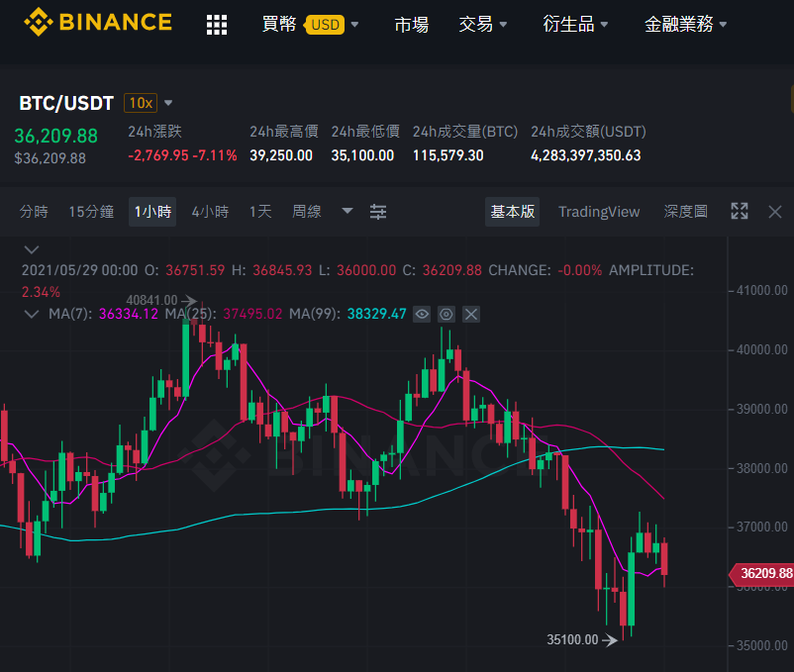Open the apps grid menu icon
794x672 pixels.
click(x=217, y=25)
